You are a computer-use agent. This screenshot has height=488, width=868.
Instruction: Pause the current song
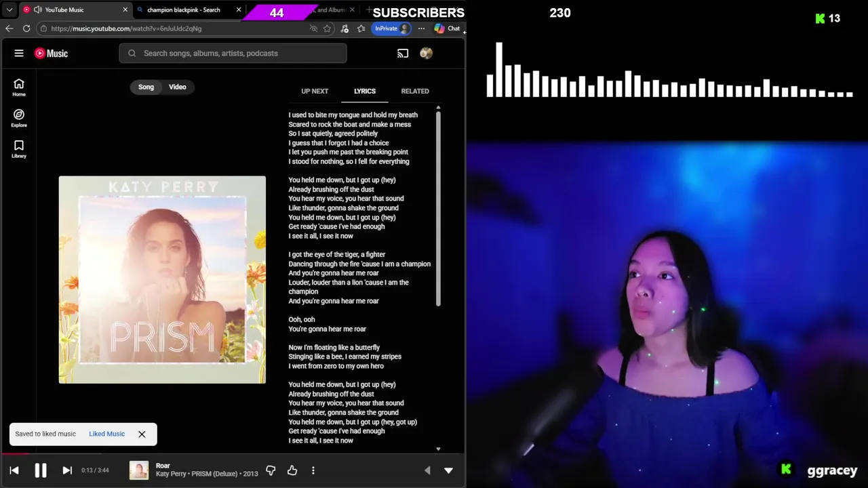click(41, 470)
